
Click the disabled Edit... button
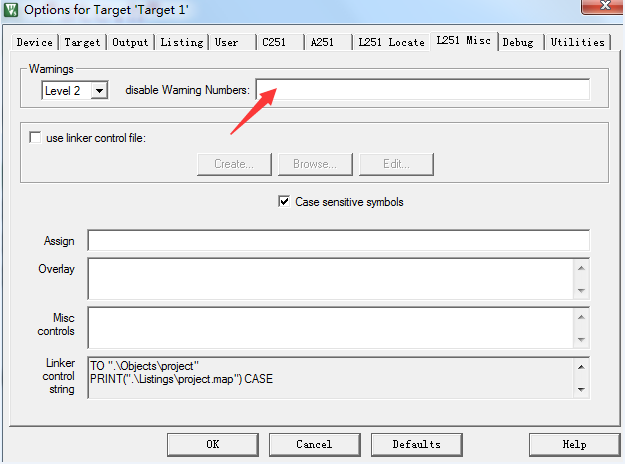396,164
